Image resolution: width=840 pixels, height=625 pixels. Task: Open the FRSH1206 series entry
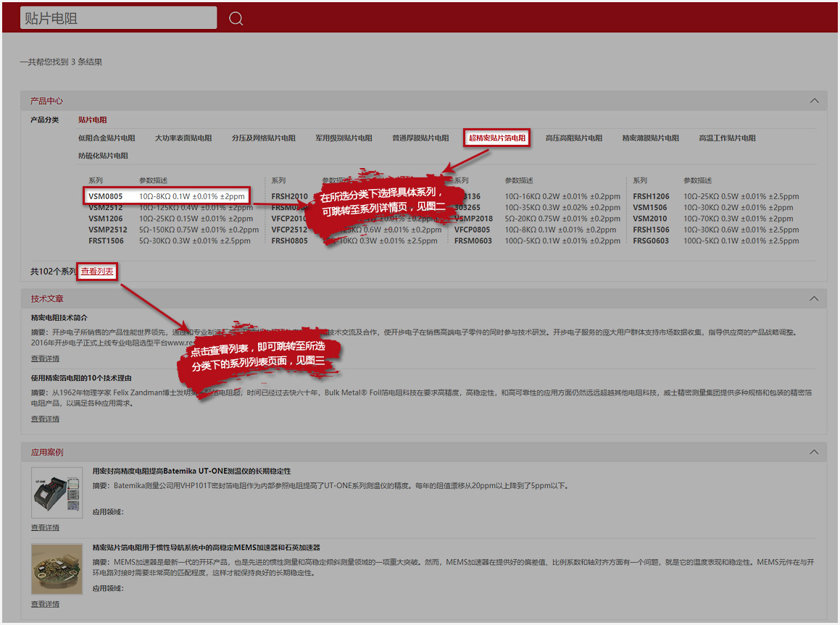point(651,196)
